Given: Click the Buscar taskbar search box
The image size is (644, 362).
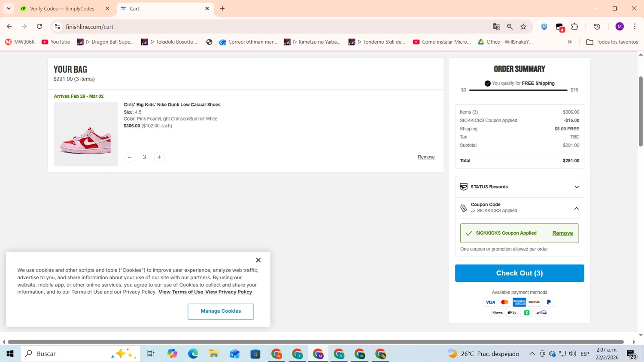Looking at the screenshot, I should (x=81, y=354).
